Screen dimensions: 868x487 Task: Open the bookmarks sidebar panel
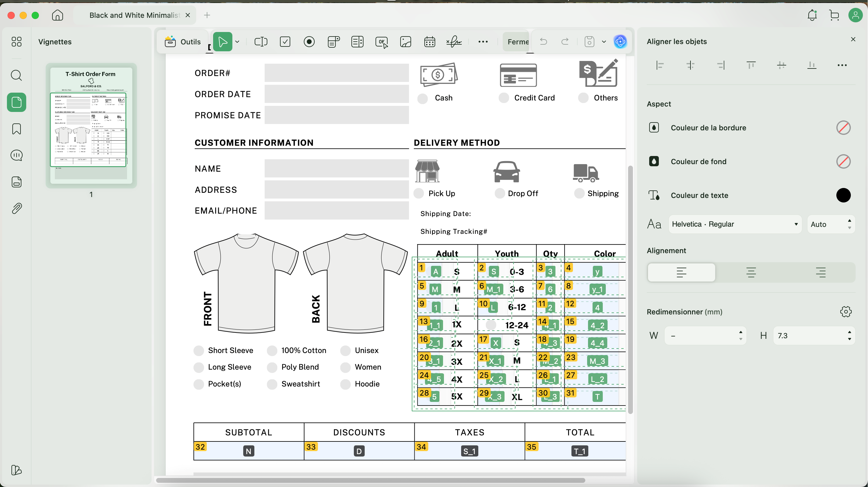[x=17, y=129]
